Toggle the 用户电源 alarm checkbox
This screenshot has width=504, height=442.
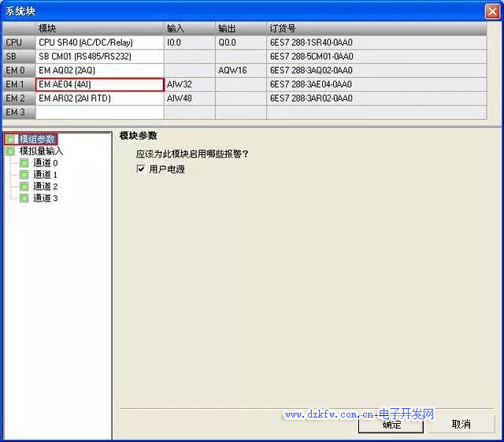[140, 169]
